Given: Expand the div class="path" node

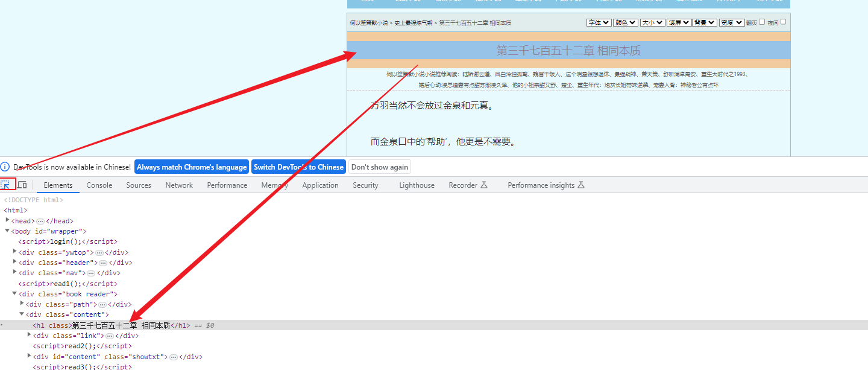Looking at the screenshot, I should pos(22,304).
